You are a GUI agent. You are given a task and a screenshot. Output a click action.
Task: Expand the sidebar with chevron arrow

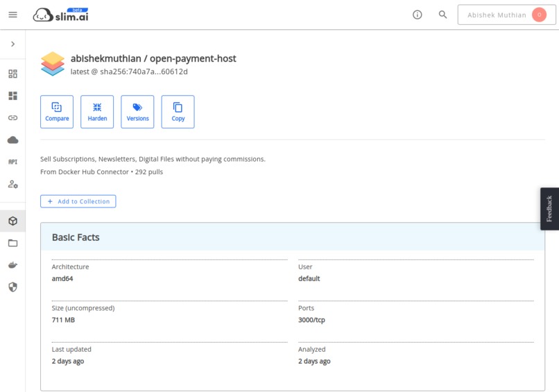(13, 44)
